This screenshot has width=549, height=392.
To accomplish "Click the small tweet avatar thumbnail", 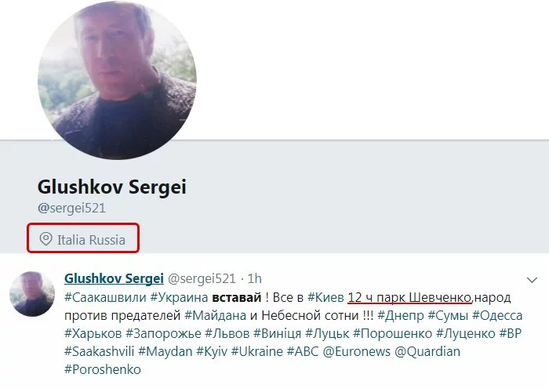I will coord(32,294).
